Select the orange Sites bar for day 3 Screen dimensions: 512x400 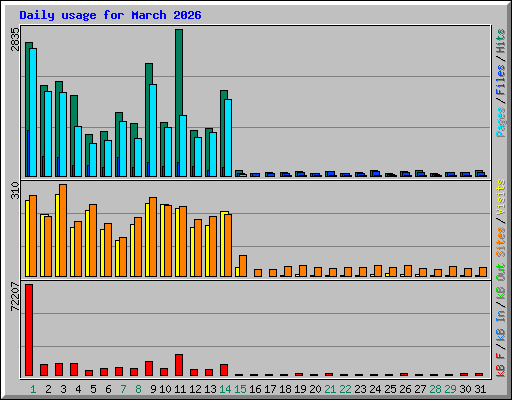(63, 230)
